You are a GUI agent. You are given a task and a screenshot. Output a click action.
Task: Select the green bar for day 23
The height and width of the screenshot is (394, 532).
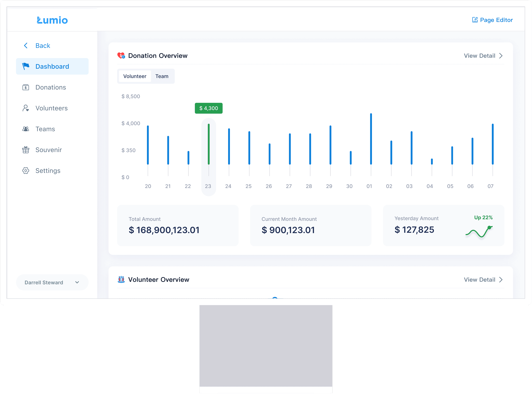209,144
